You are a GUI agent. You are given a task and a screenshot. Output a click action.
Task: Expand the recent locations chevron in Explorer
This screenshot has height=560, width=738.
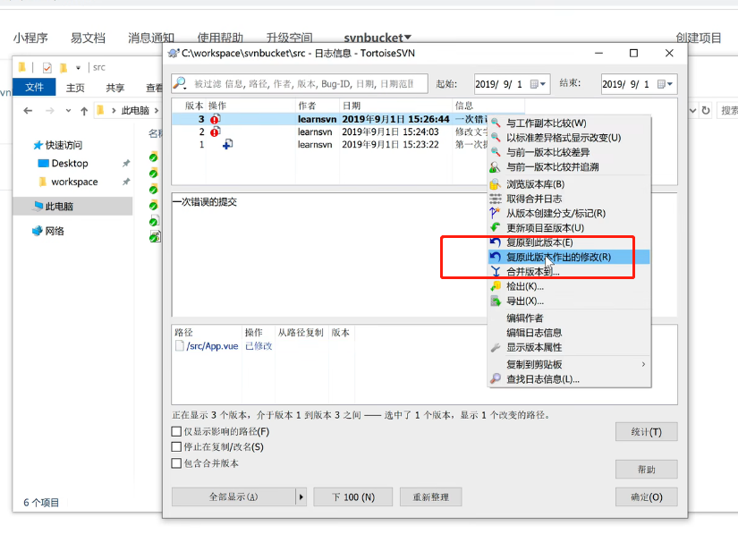pyautogui.click(x=68, y=111)
